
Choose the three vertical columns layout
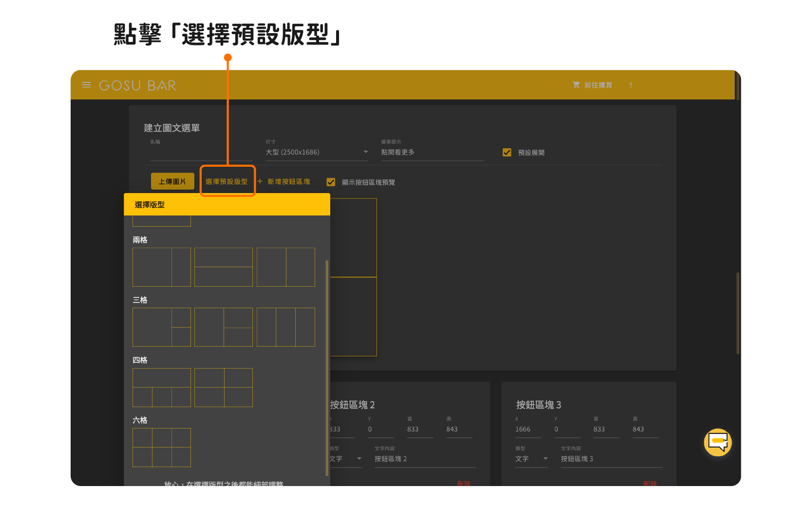click(x=285, y=327)
